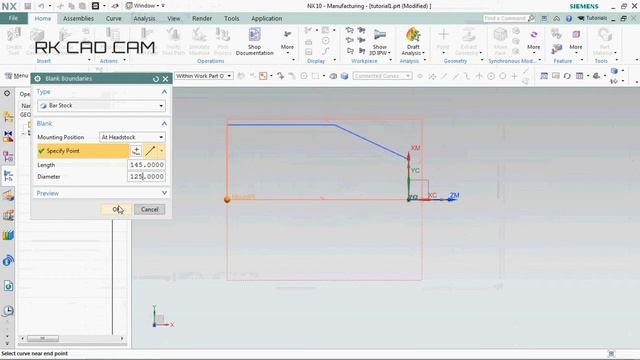Open the Assemblies ribbon tab
This screenshot has width=640, height=360.
click(78, 18)
